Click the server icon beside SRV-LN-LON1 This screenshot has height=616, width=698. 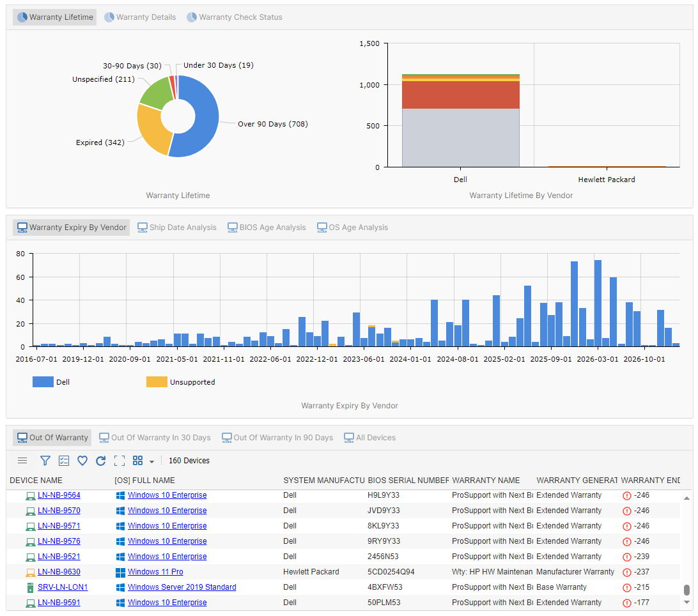coord(30,588)
